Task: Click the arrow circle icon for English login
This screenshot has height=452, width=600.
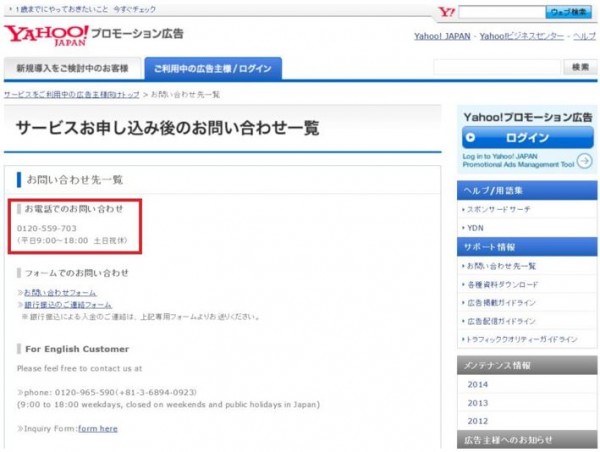Action: (584, 161)
